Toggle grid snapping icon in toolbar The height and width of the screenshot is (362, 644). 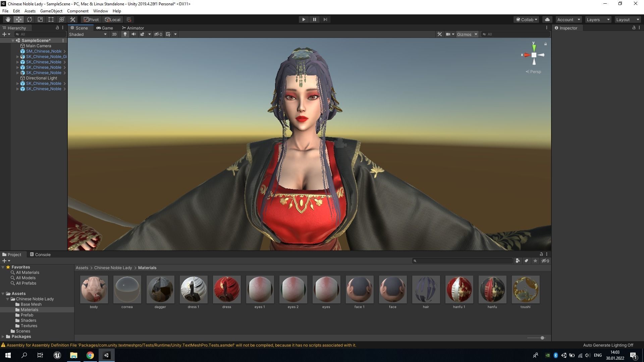pyautogui.click(x=129, y=19)
